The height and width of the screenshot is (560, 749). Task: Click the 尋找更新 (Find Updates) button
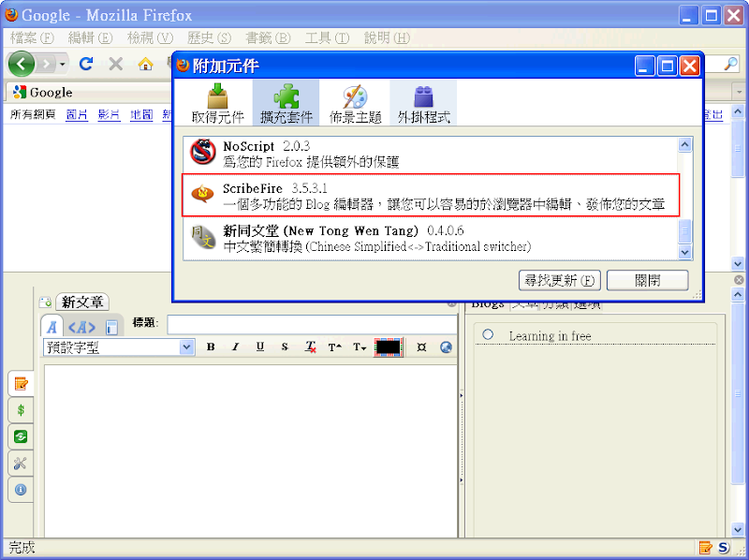tap(559, 281)
